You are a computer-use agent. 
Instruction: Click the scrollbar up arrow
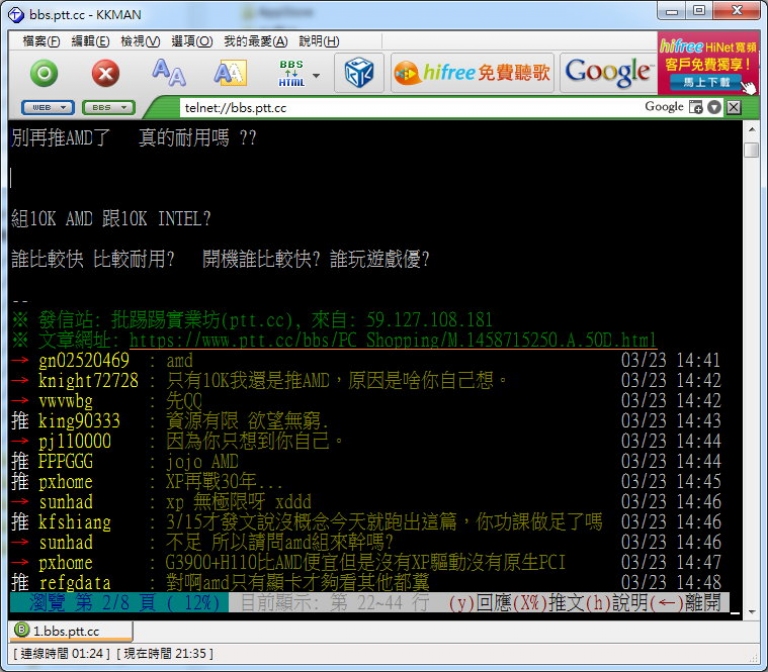coord(751,130)
